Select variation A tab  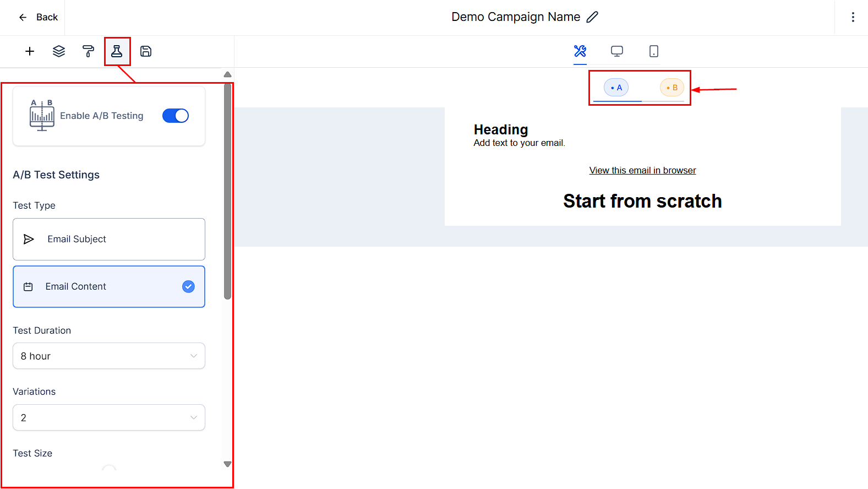point(616,88)
